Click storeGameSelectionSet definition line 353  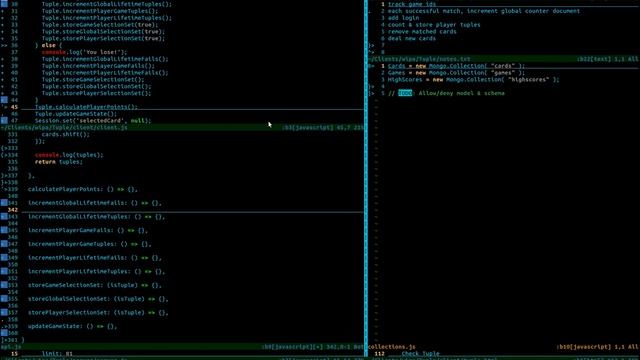tap(95, 285)
